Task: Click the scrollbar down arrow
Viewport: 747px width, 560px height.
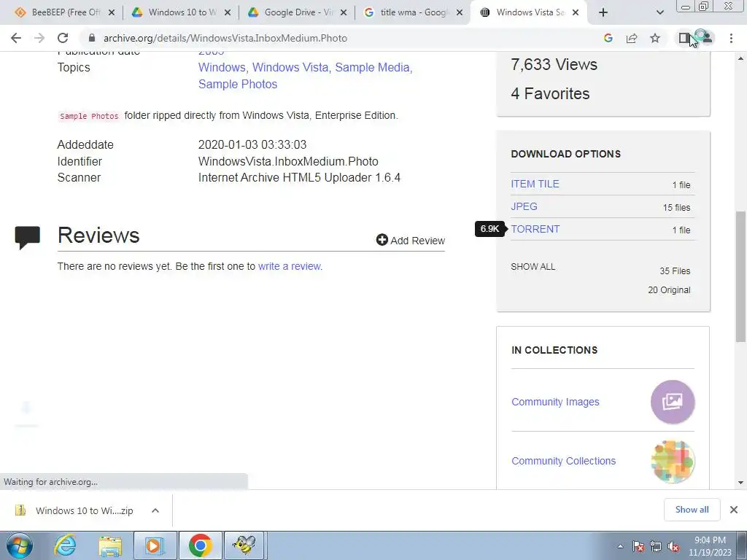Action: 740,483
